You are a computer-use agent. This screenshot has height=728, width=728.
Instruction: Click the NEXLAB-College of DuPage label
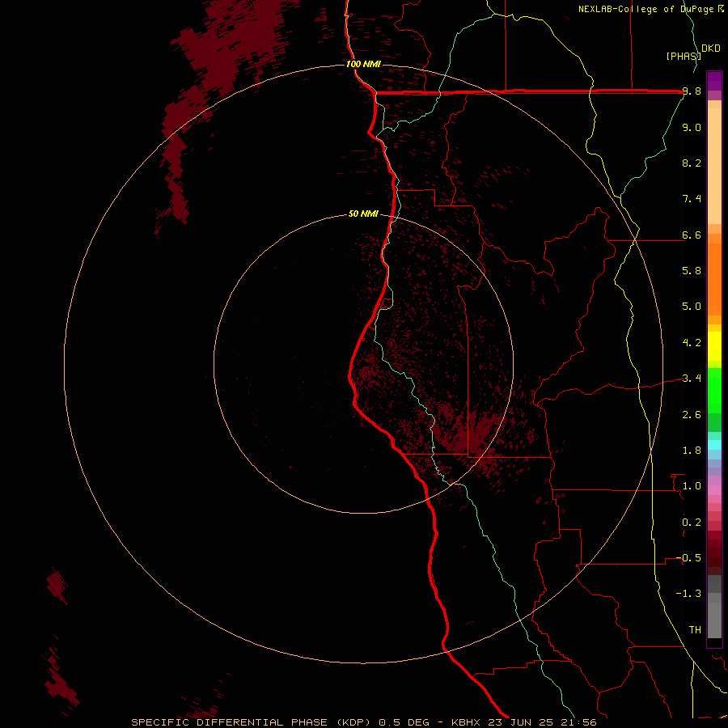[645, 9]
